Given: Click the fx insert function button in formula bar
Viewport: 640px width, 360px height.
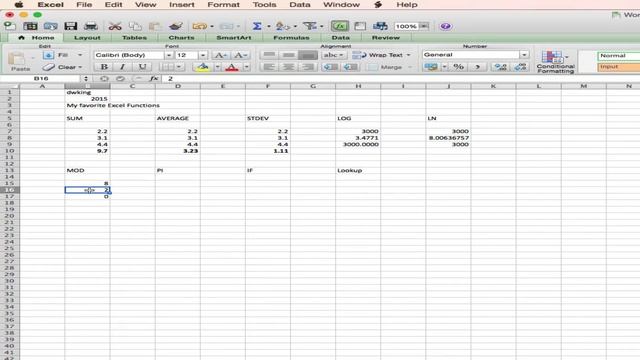Looking at the screenshot, I should tap(153, 78).
